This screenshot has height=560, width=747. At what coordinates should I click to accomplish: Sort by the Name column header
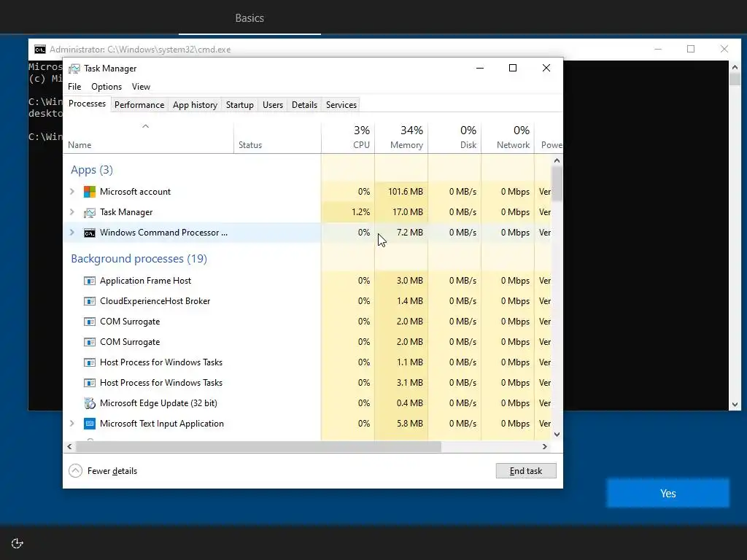148,137
